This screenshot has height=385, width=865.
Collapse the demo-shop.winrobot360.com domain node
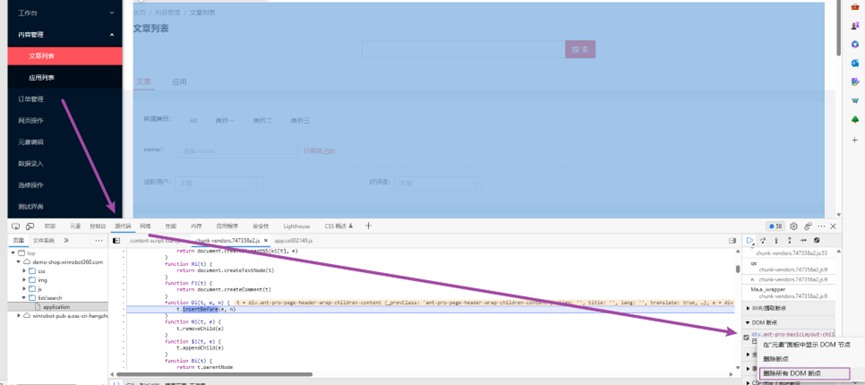pos(19,262)
